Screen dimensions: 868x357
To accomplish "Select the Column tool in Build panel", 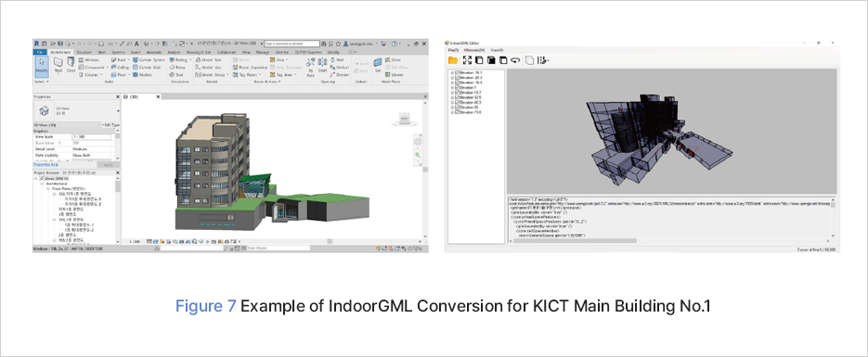I will tap(90, 74).
